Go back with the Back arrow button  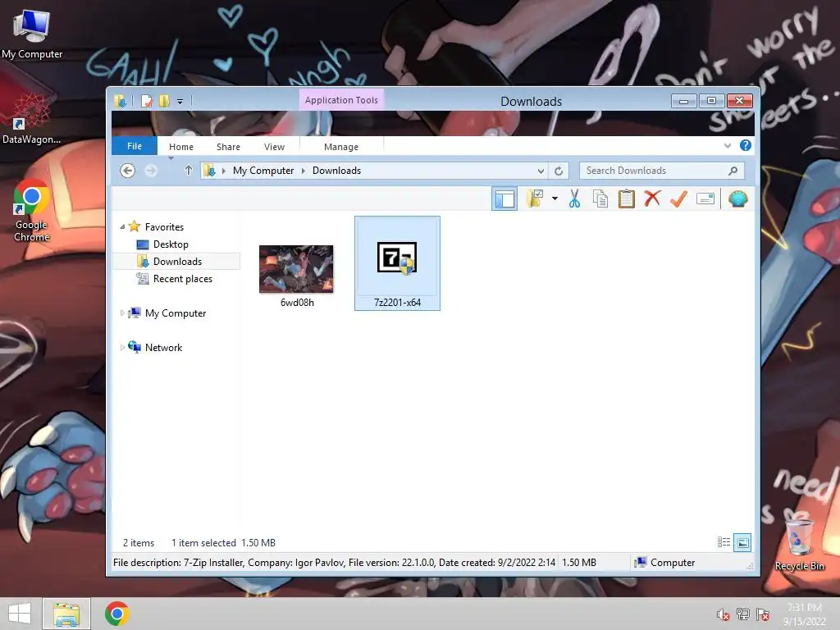tap(127, 171)
